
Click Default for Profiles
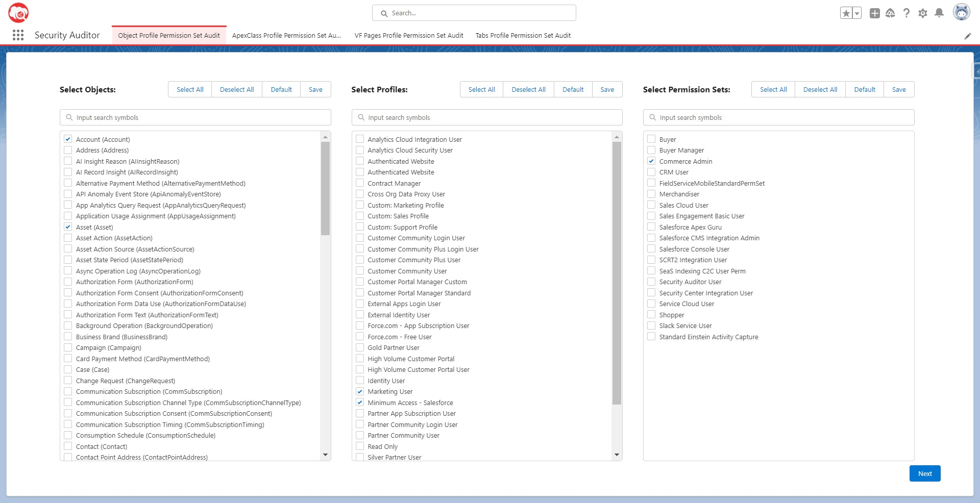coord(573,89)
